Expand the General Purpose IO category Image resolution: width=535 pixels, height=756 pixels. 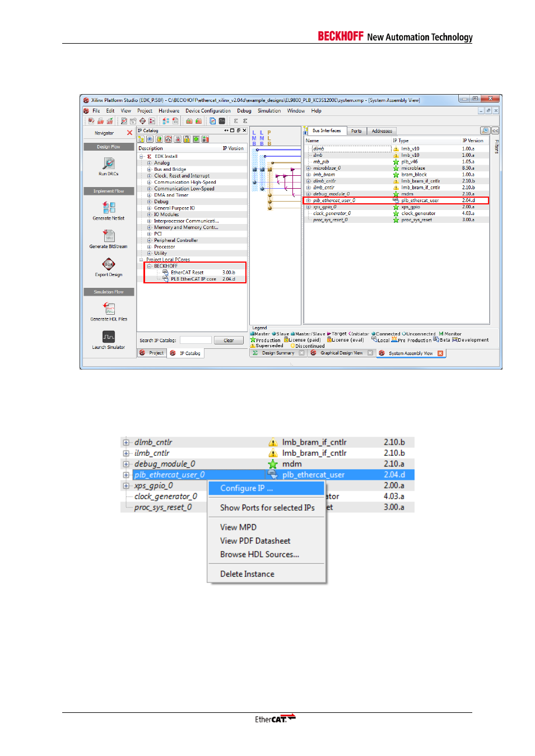(x=149, y=208)
